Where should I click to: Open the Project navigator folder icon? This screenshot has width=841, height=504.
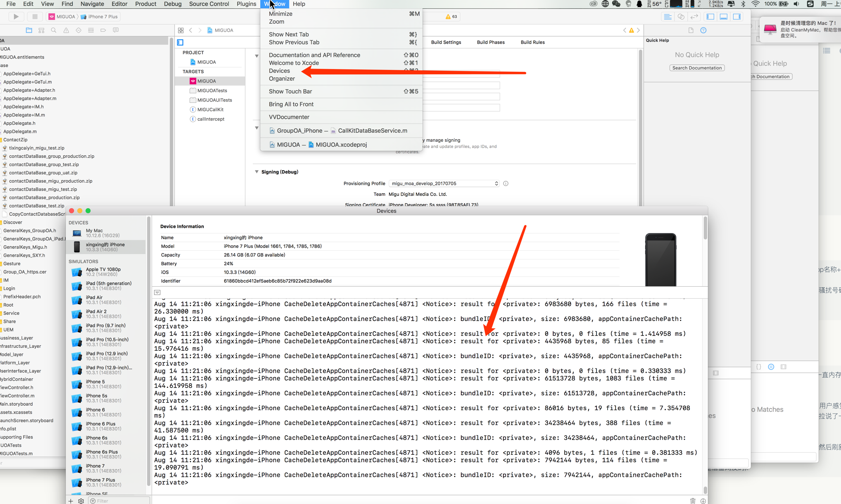29,30
